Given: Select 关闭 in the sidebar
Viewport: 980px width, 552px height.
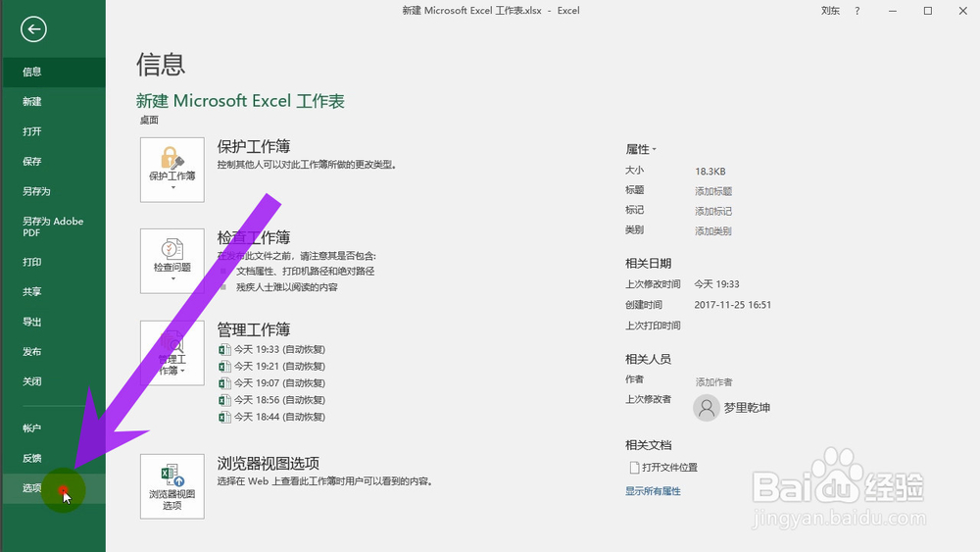Looking at the screenshot, I should click(x=54, y=381).
